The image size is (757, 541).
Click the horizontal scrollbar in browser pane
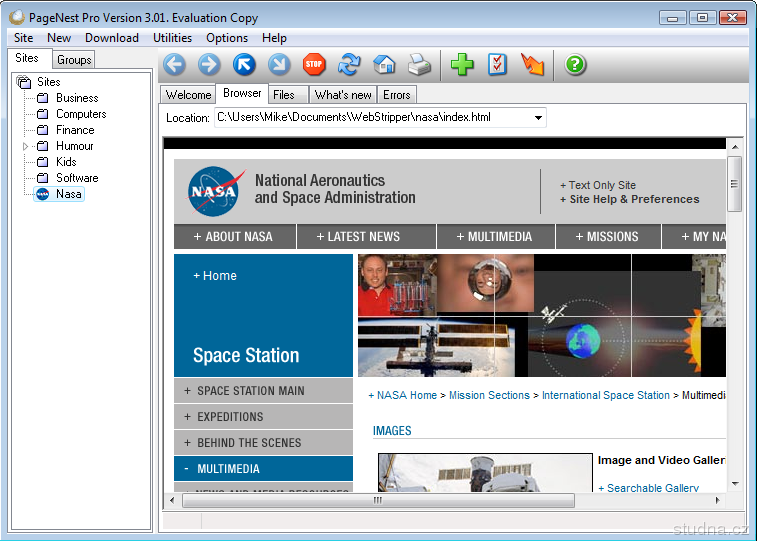[377, 501]
